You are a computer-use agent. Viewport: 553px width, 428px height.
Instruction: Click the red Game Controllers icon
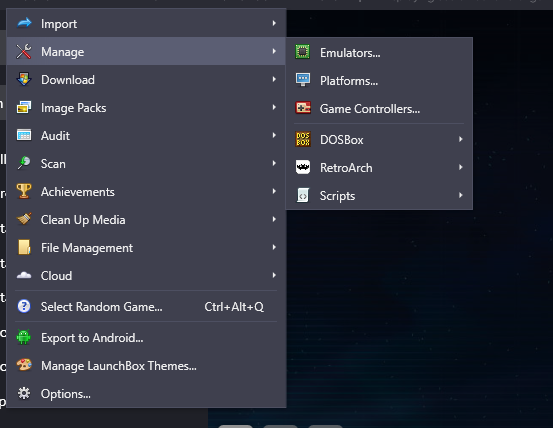click(x=303, y=108)
